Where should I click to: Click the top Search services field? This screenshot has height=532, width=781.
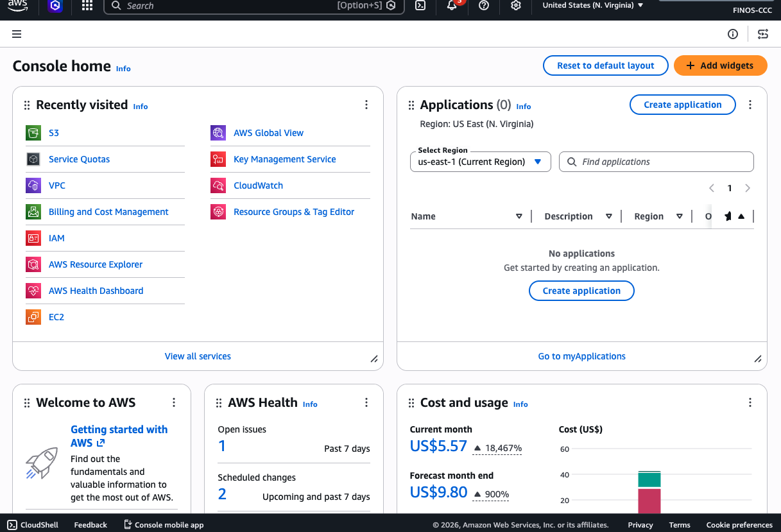pos(254,6)
